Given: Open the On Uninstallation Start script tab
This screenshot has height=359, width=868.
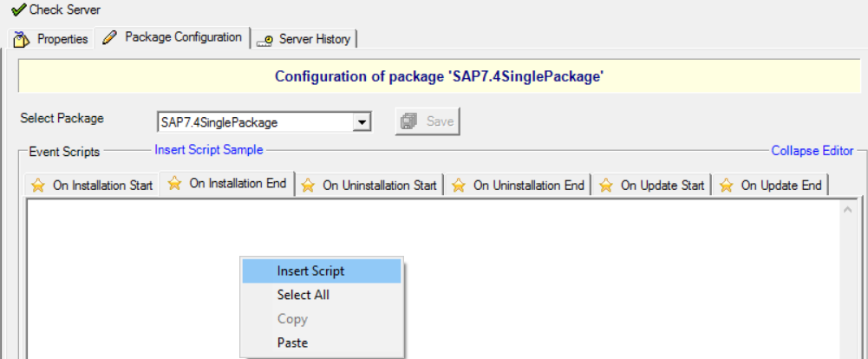Looking at the screenshot, I should (x=369, y=186).
